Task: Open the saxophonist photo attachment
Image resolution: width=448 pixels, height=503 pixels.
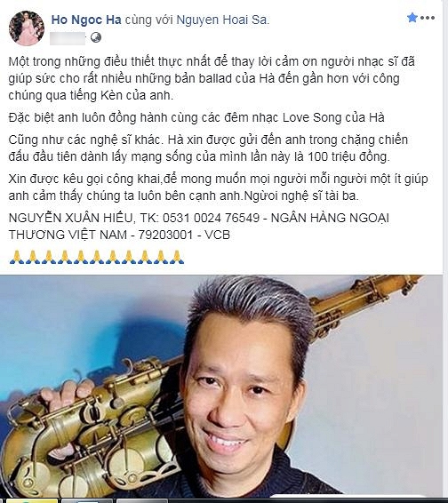Action: (221, 386)
